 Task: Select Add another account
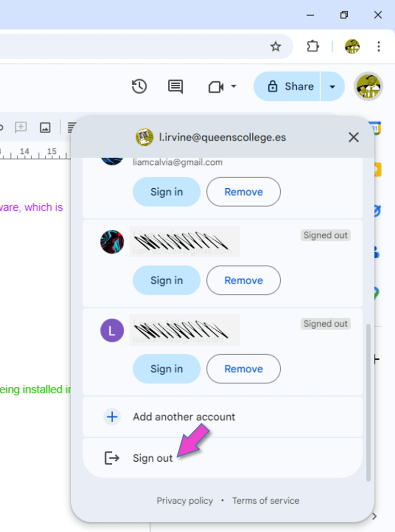(183, 417)
